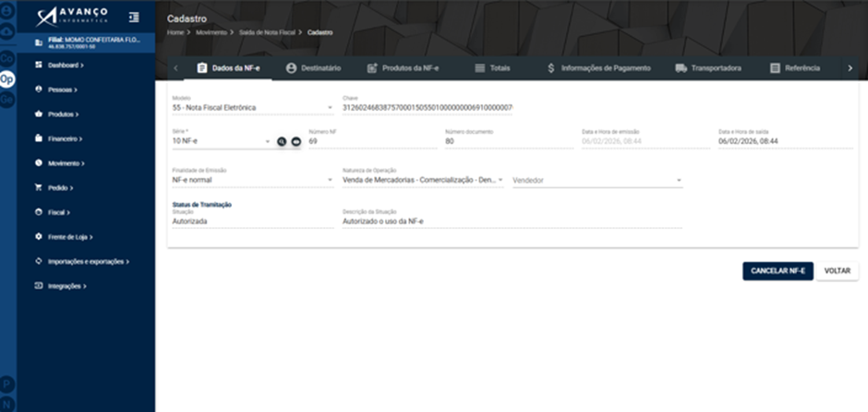Click the search icon beside Série
The image size is (868, 412).
(x=282, y=141)
